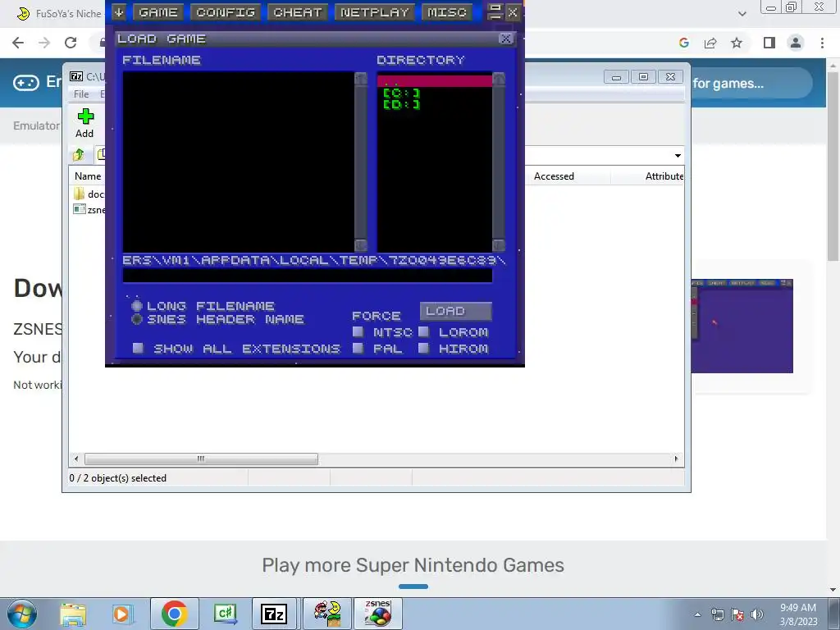The height and width of the screenshot is (630, 840).
Task: Click the filename text input field
Action: 308,276
